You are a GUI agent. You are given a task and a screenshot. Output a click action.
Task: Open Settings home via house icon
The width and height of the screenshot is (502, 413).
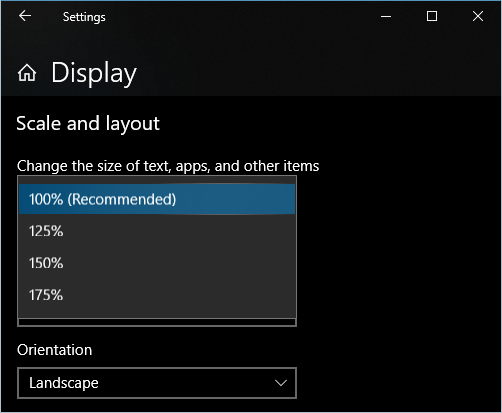click(27, 73)
